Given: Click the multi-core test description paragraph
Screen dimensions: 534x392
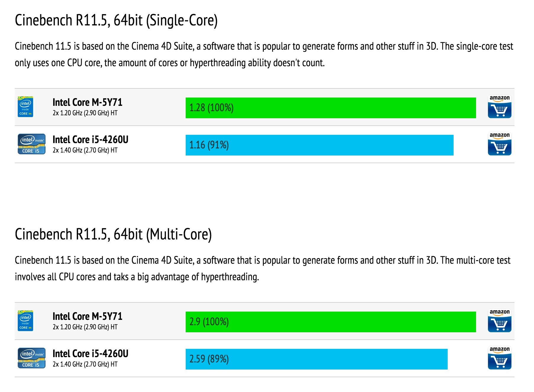Looking at the screenshot, I should 263,268.
